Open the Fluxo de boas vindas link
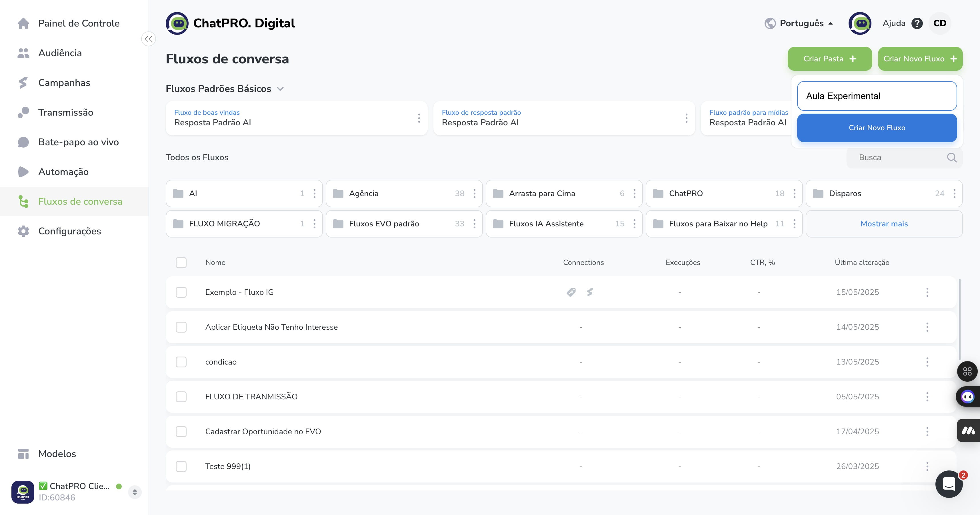 pyautogui.click(x=207, y=112)
